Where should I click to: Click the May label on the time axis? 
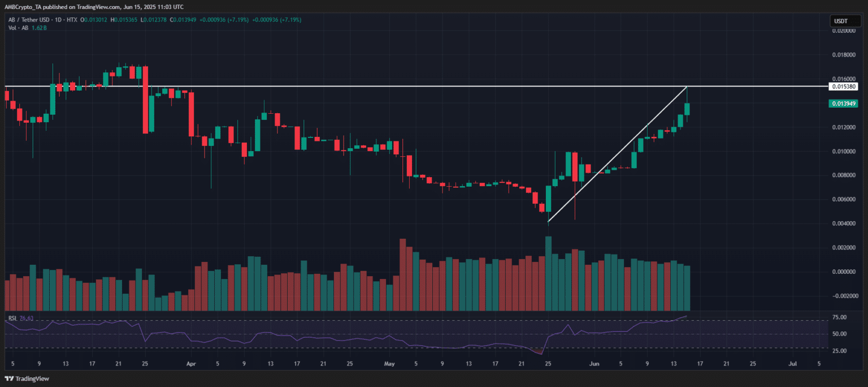(389, 364)
